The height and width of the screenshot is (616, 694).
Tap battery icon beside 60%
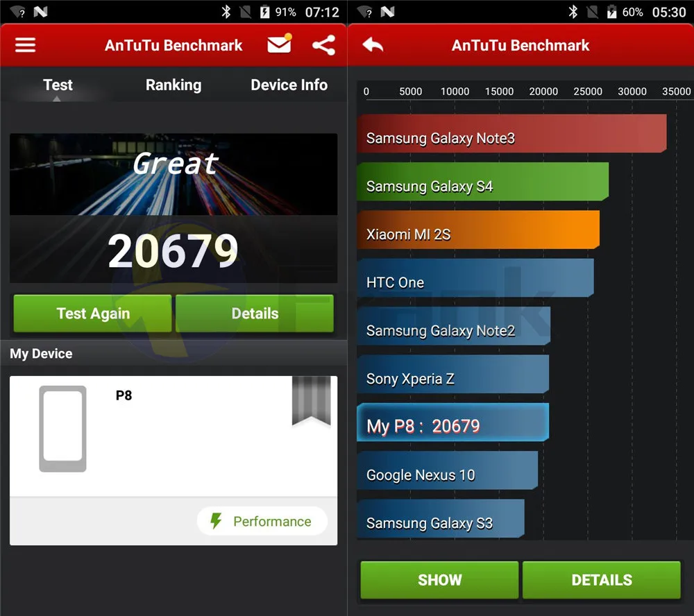point(611,12)
